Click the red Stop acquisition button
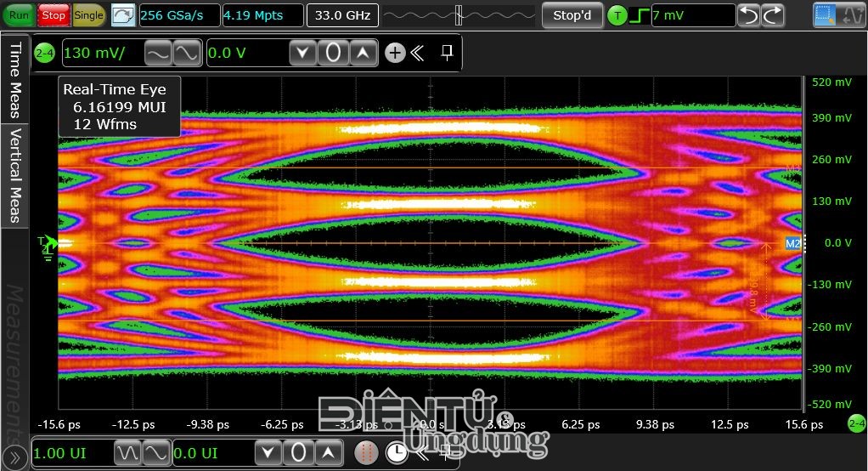 pos(54,15)
